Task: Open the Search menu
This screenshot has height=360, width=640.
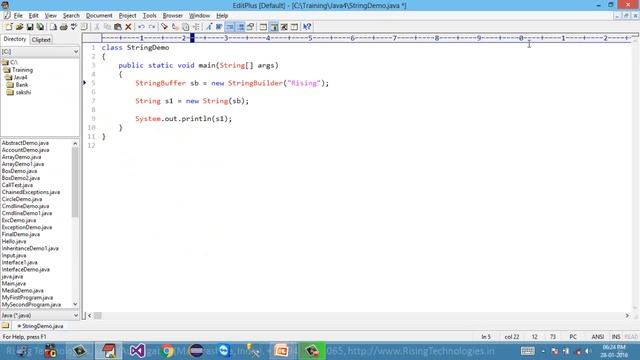Action: point(71,16)
